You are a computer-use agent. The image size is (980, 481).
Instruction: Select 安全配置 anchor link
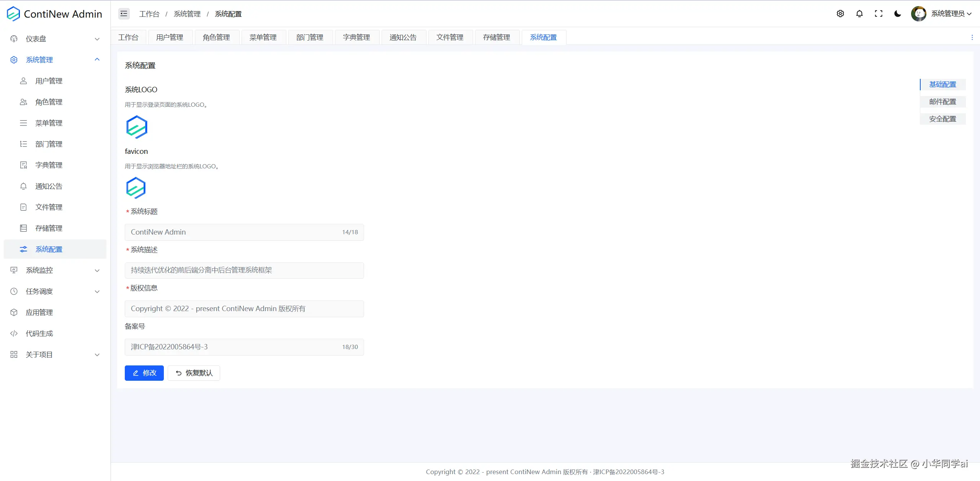[942, 119]
